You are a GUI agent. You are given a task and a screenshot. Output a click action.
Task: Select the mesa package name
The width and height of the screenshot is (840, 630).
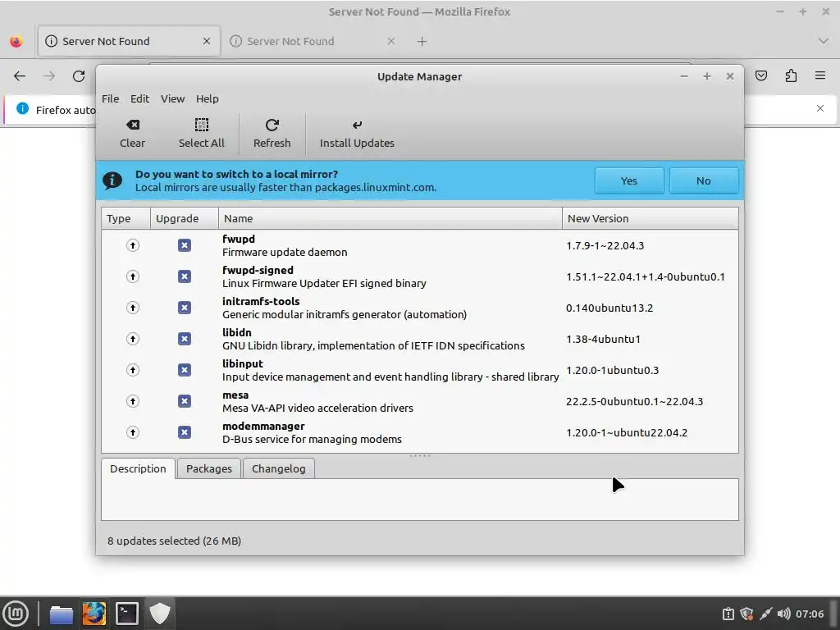[235, 395]
